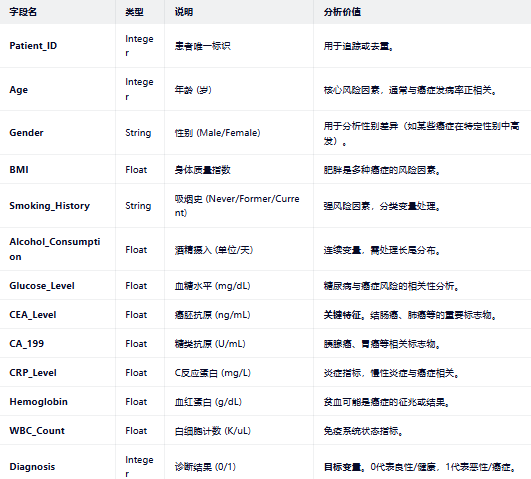This screenshot has height=479, width=531.
Task: Click the 年龄 (岁) description cell
Action: [193, 90]
